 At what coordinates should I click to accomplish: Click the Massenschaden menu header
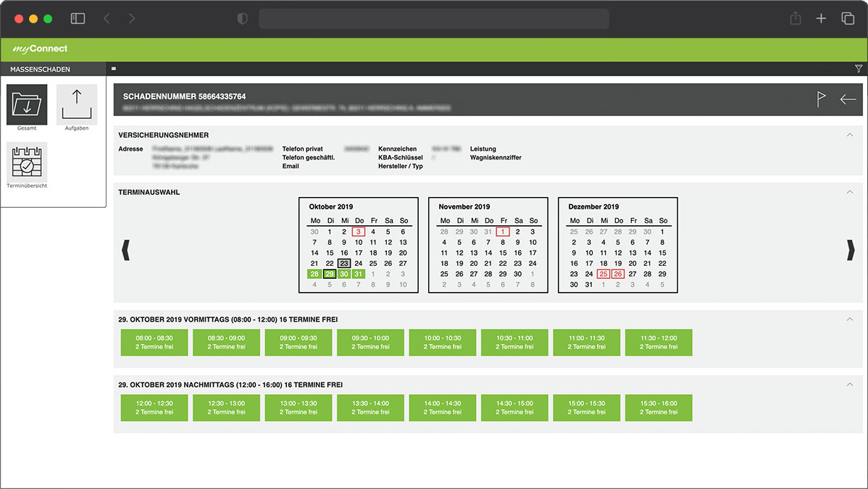point(41,70)
